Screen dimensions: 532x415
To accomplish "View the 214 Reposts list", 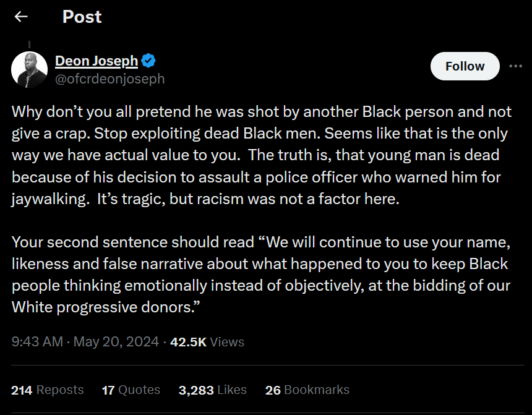I will pos(48,390).
